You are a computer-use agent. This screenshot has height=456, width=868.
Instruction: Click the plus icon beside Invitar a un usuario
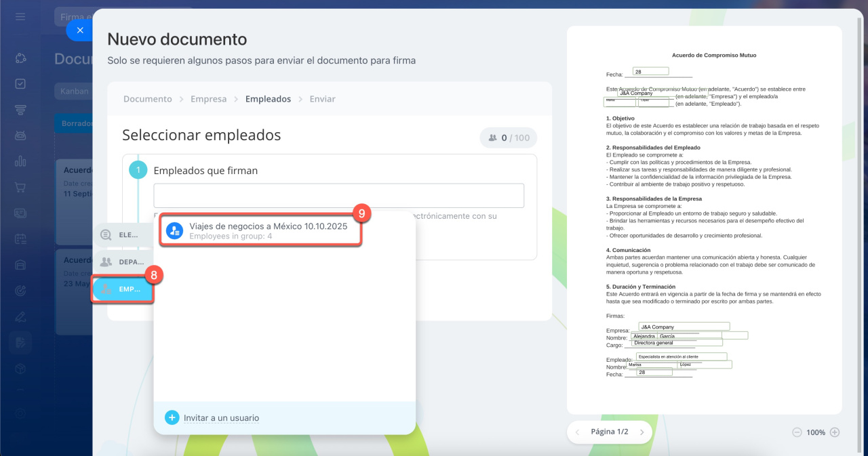click(172, 418)
